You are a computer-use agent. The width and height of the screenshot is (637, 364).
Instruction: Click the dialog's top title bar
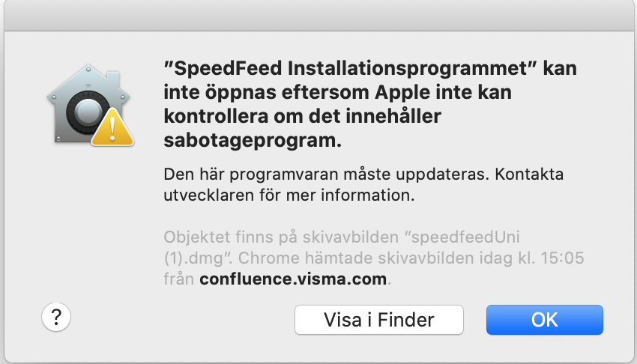click(318, 14)
